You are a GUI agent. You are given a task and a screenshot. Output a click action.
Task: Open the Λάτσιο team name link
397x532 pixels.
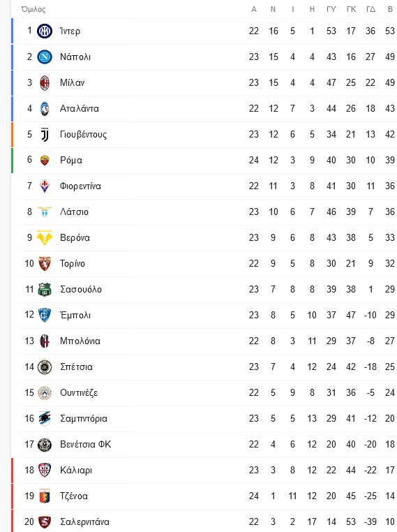(74, 212)
